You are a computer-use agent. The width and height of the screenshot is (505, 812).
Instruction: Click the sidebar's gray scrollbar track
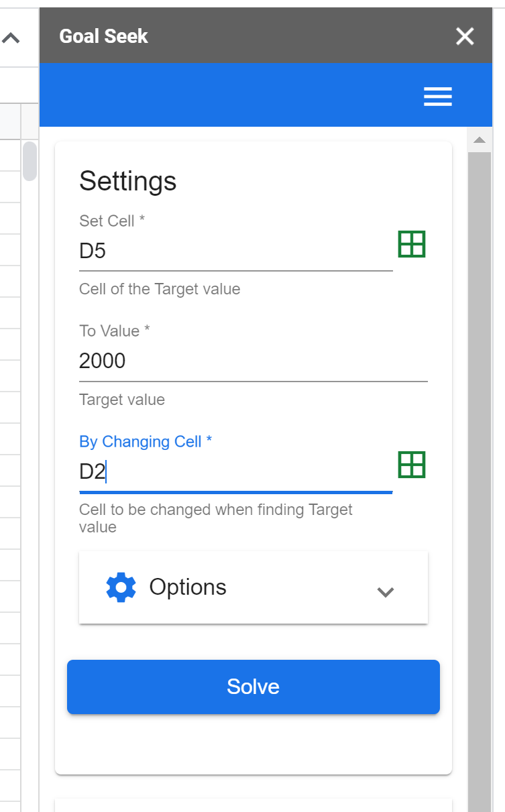(479, 469)
